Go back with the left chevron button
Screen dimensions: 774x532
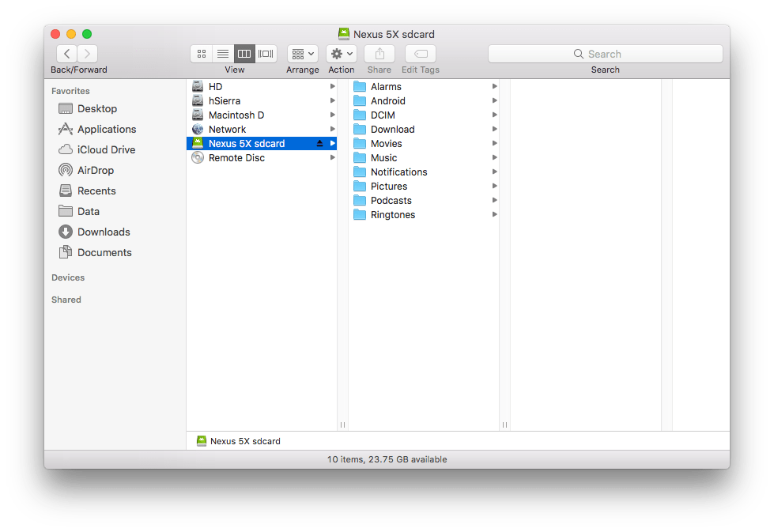point(67,53)
